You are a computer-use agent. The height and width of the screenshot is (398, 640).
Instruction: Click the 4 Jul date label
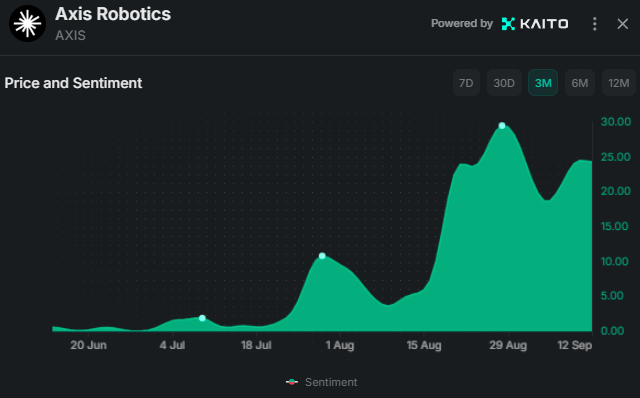click(x=172, y=345)
